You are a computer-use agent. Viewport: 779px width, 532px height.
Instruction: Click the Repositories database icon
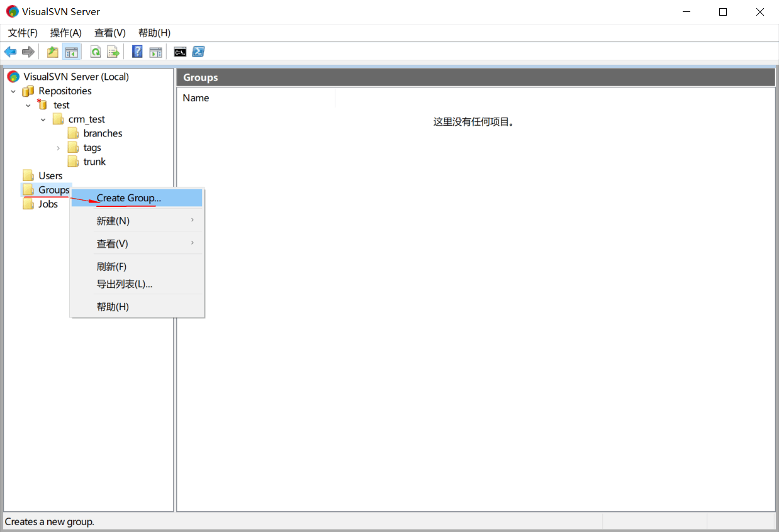pyautogui.click(x=28, y=91)
